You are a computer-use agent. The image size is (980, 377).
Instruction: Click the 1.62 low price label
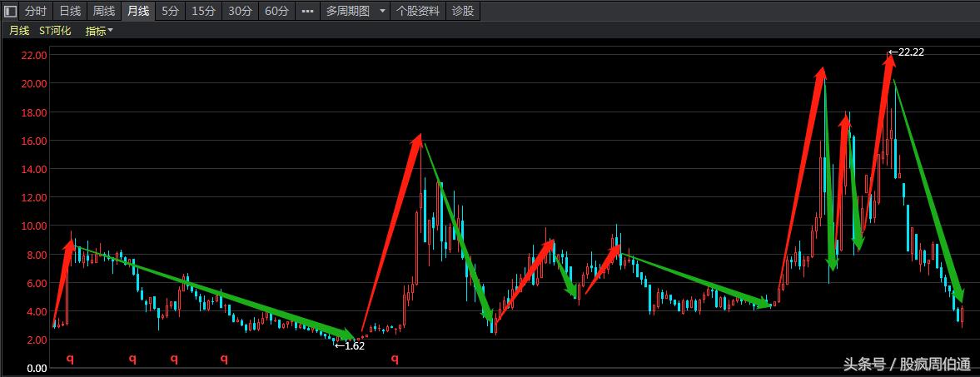[350, 345]
